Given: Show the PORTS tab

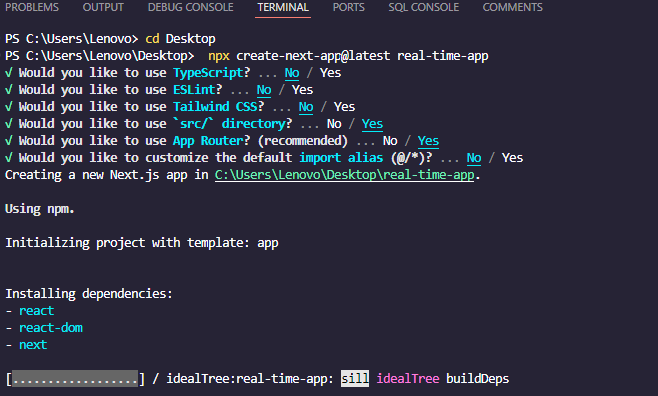Looking at the screenshot, I should point(348,8).
